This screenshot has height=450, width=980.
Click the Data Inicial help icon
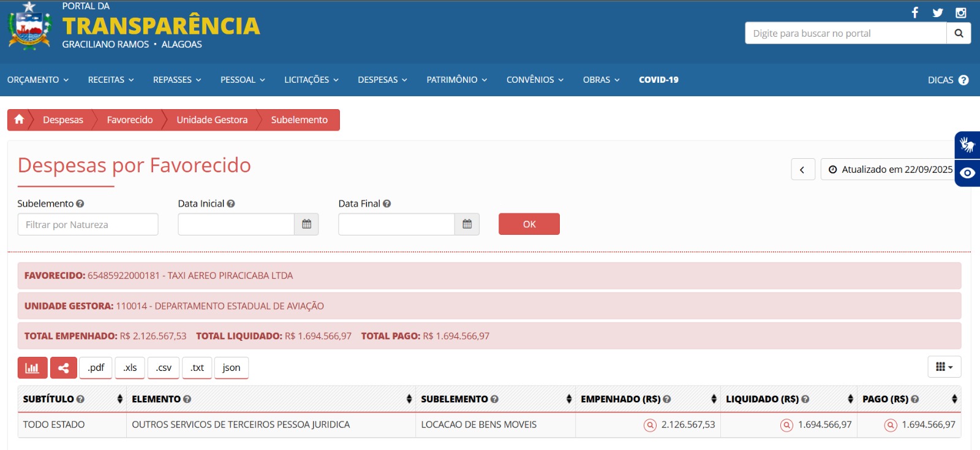click(231, 204)
